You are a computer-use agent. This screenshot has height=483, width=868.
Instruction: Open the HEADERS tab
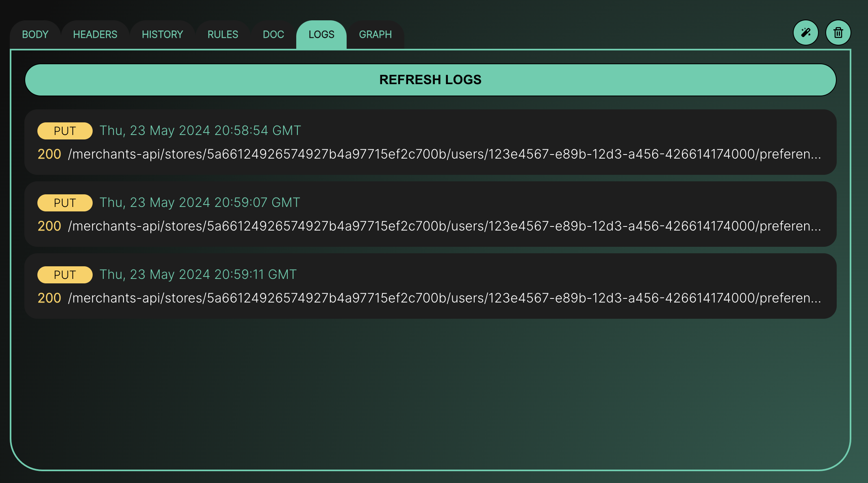coord(95,35)
